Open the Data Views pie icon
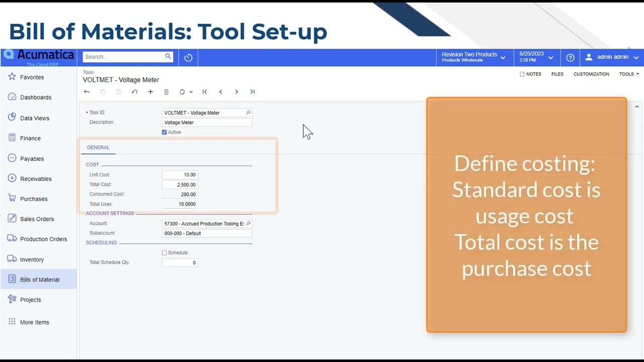The width and height of the screenshot is (644, 362). pyautogui.click(x=12, y=118)
